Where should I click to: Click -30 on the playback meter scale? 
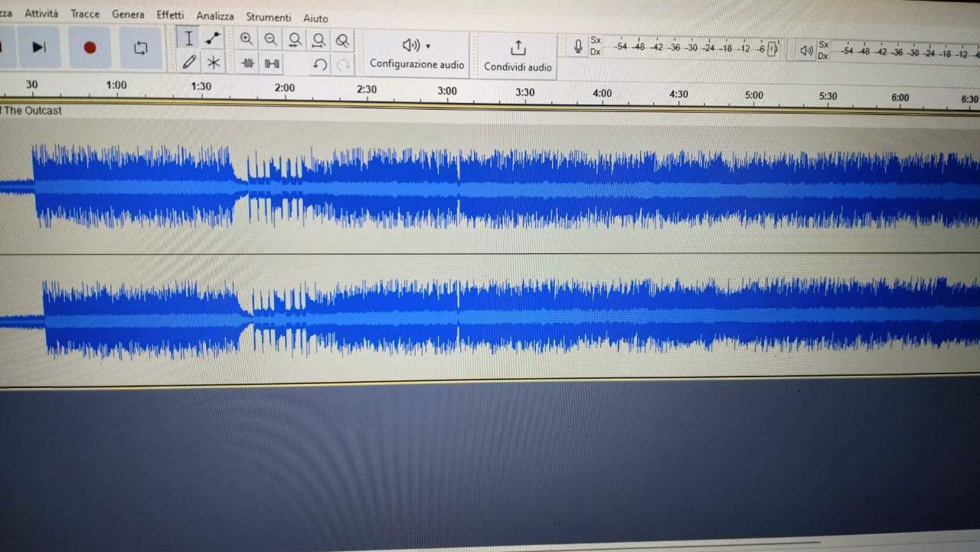[913, 53]
